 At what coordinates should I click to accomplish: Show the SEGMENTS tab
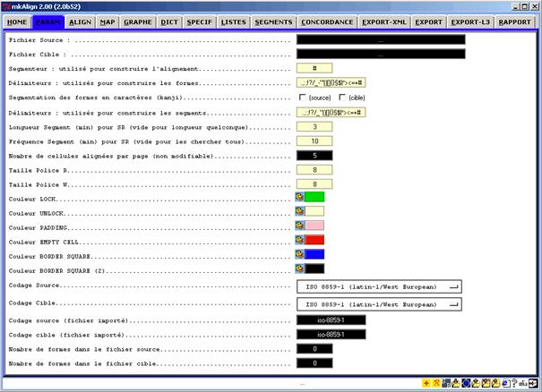pos(273,22)
